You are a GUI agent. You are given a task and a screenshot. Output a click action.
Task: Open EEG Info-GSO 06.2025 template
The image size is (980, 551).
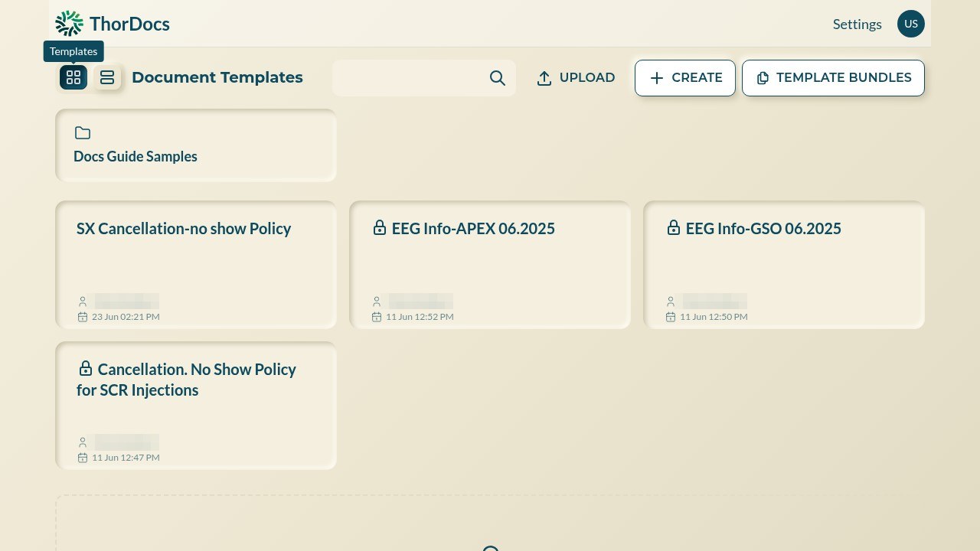[x=784, y=265]
